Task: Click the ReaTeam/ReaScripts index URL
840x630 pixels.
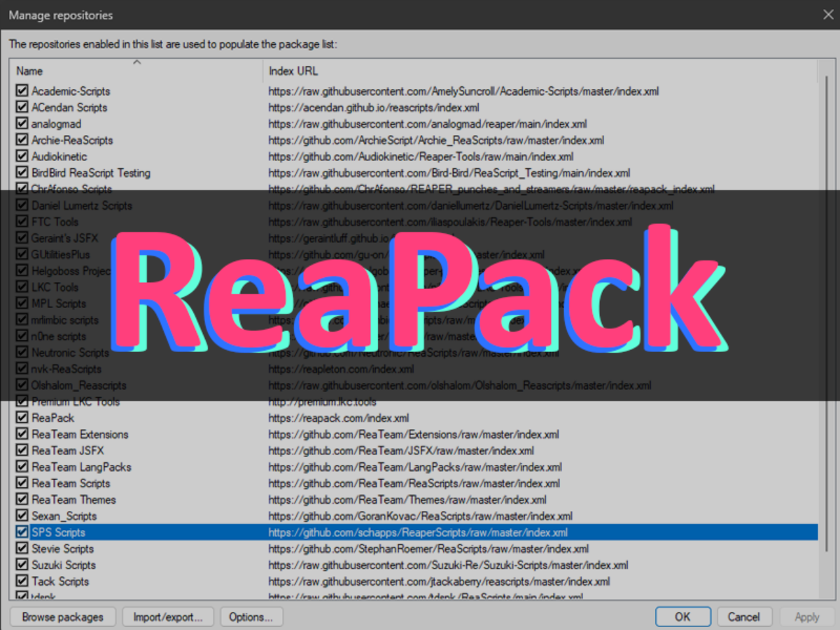Action: (x=414, y=483)
